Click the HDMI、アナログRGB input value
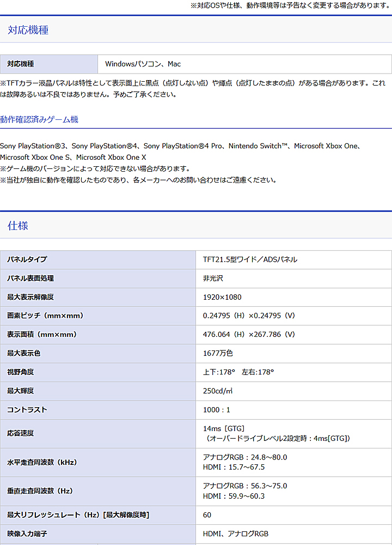This screenshot has width=392, height=545. pos(236,534)
